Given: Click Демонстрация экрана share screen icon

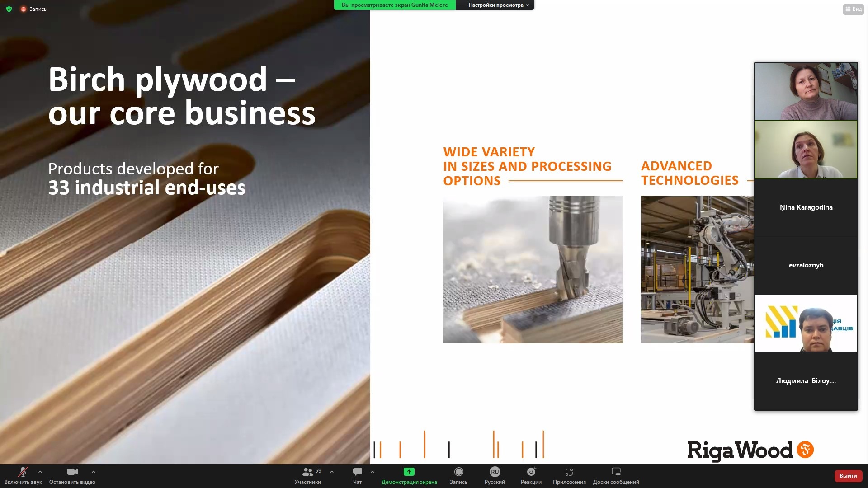Looking at the screenshot, I should point(409,472).
